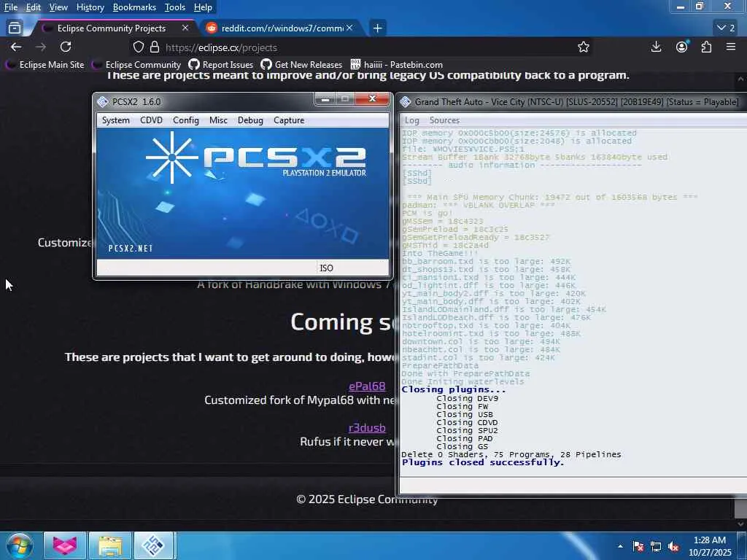Open the Firefox downloads panel
The height and width of the screenshot is (560, 747).
(x=656, y=47)
